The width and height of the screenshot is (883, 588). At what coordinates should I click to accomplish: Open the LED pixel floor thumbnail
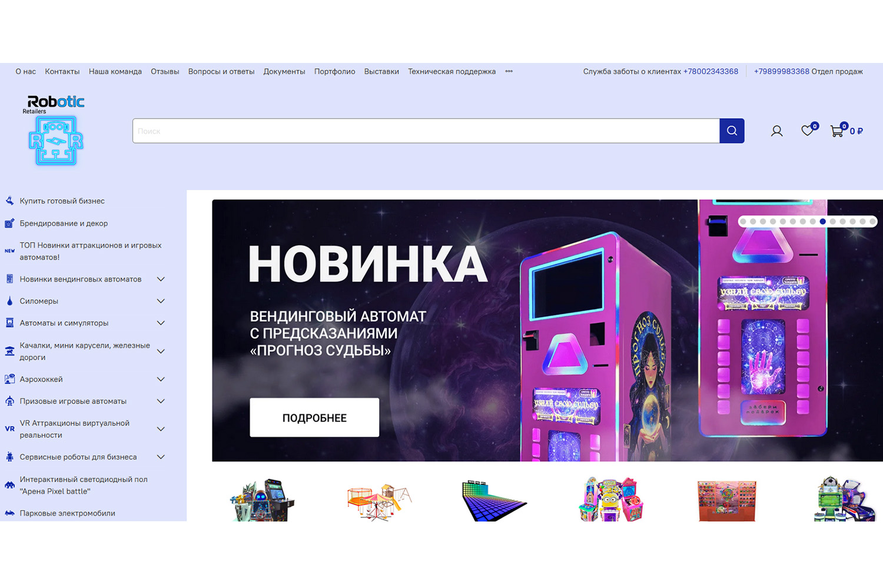click(x=494, y=500)
